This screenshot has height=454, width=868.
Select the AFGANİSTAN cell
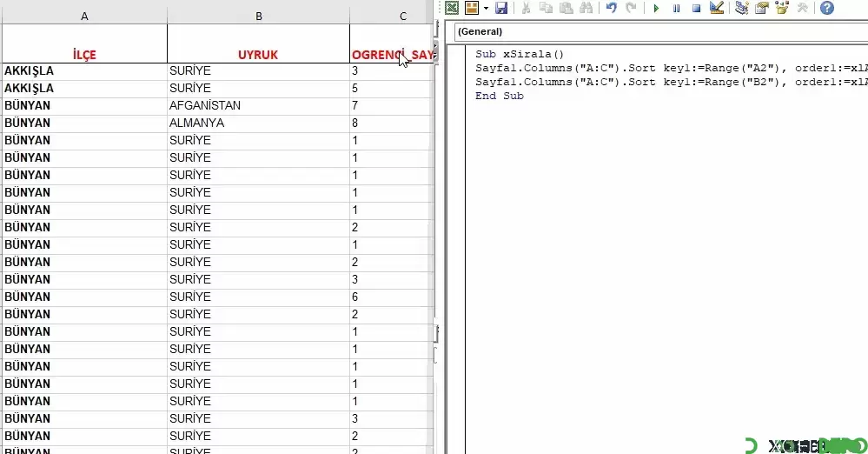click(259, 105)
